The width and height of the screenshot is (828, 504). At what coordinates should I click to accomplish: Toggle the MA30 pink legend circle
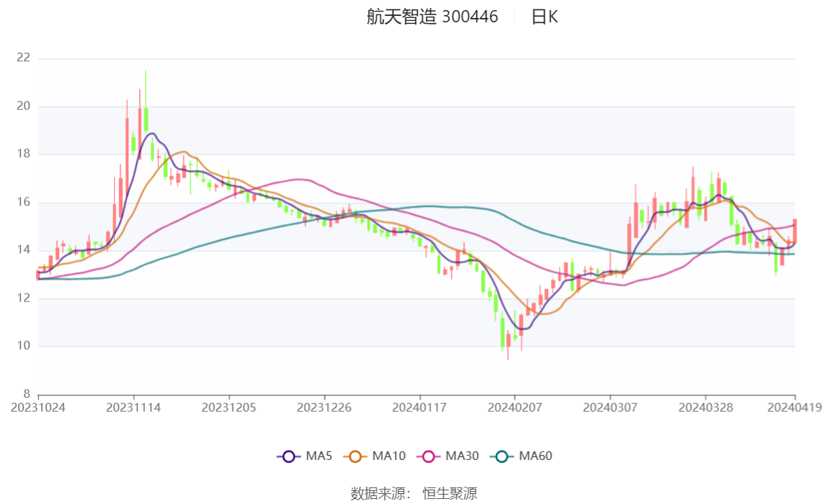pos(428,456)
